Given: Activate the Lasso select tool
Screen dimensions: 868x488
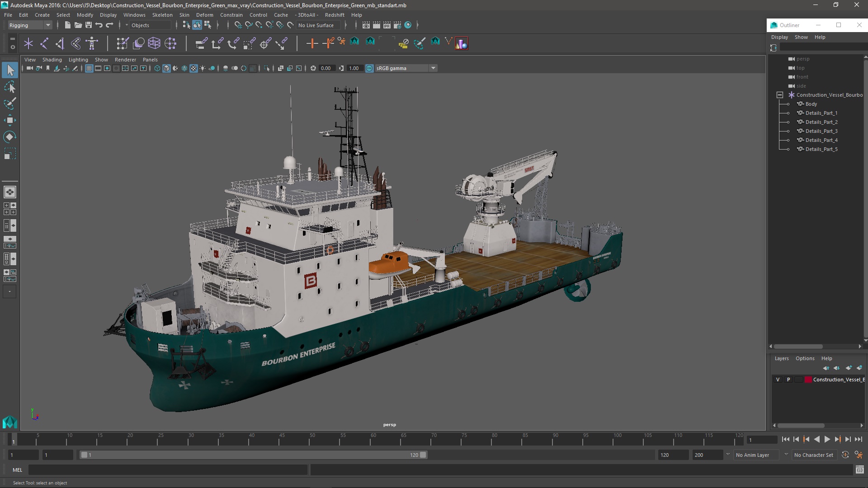Looking at the screenshot, I should [x=10, y=87].
